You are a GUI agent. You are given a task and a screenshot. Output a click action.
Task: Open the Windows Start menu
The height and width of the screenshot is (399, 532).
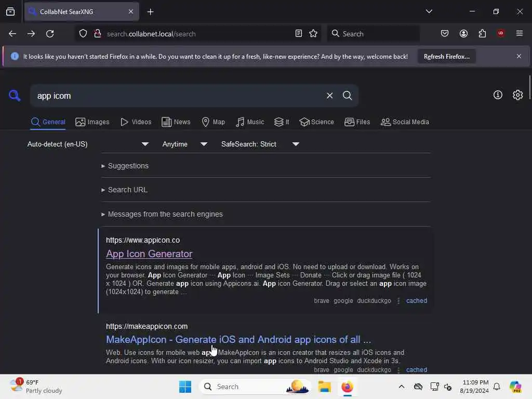pos(185,387)
